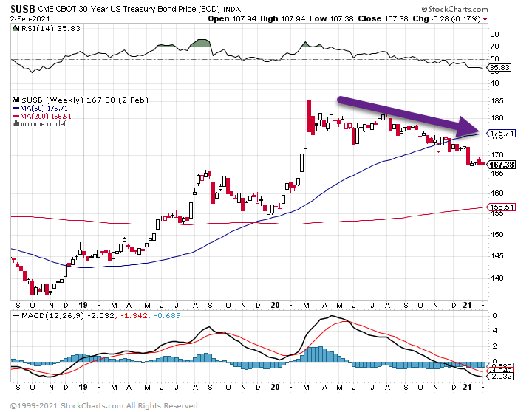Click the MACD(12,26,9) -2.032 label

point(68,316)
